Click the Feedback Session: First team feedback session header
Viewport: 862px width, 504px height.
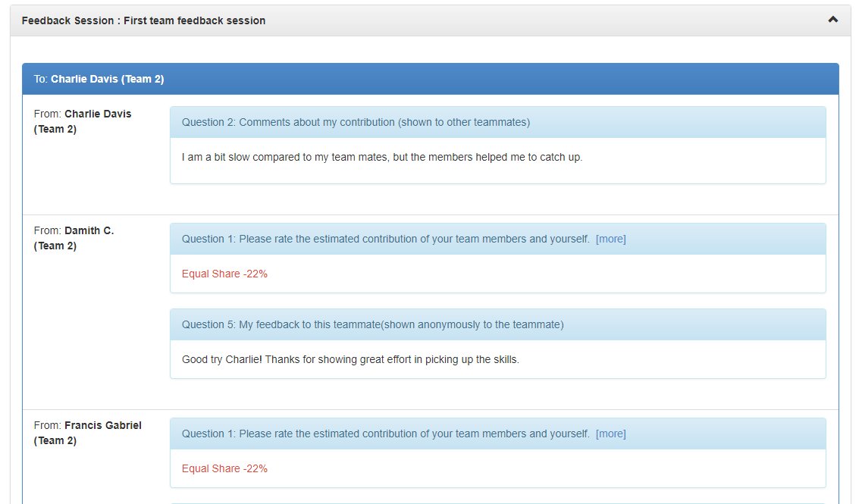(431, 21)
